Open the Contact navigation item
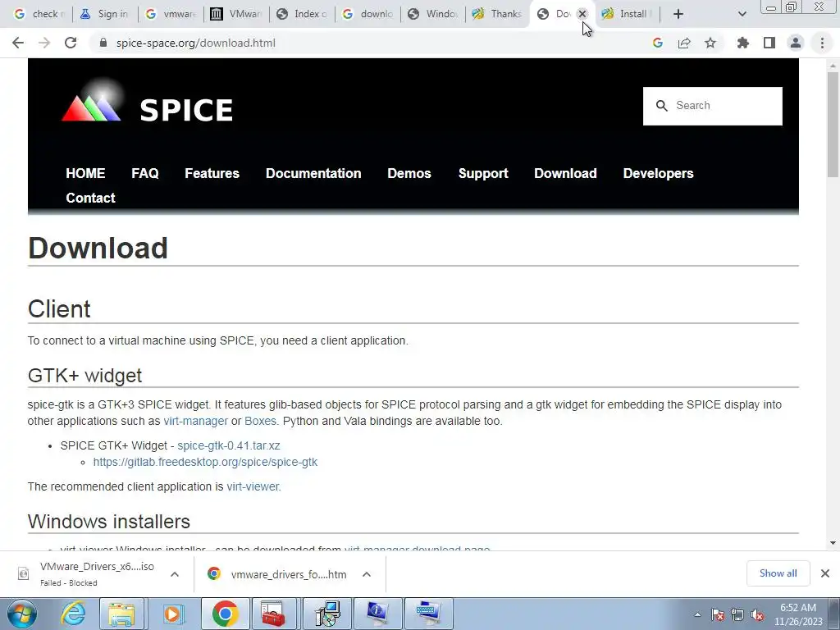The image size is (840, 630). click(90, 198)
